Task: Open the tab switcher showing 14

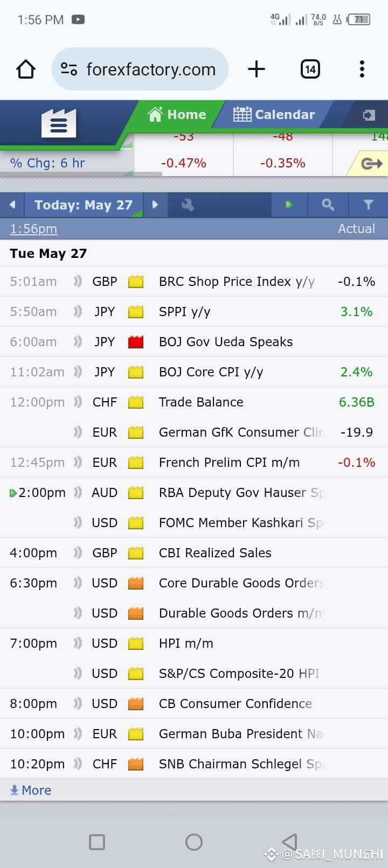Action: (310, 69)
